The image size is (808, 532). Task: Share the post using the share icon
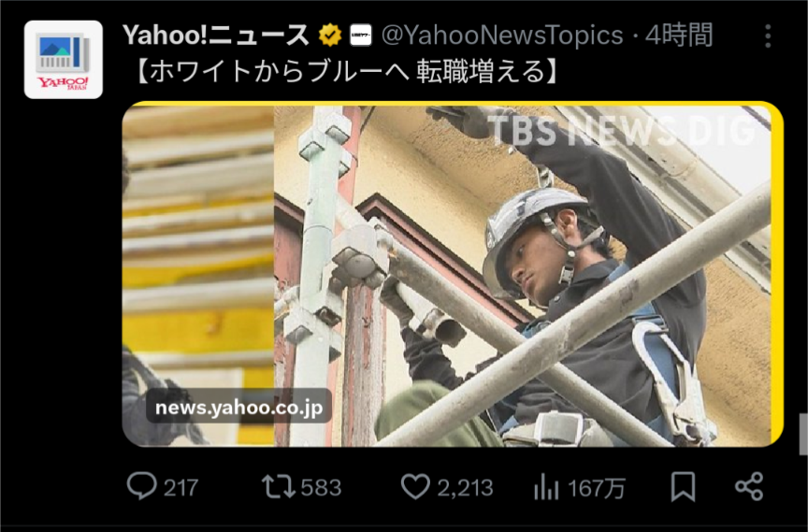pos(749,487)
